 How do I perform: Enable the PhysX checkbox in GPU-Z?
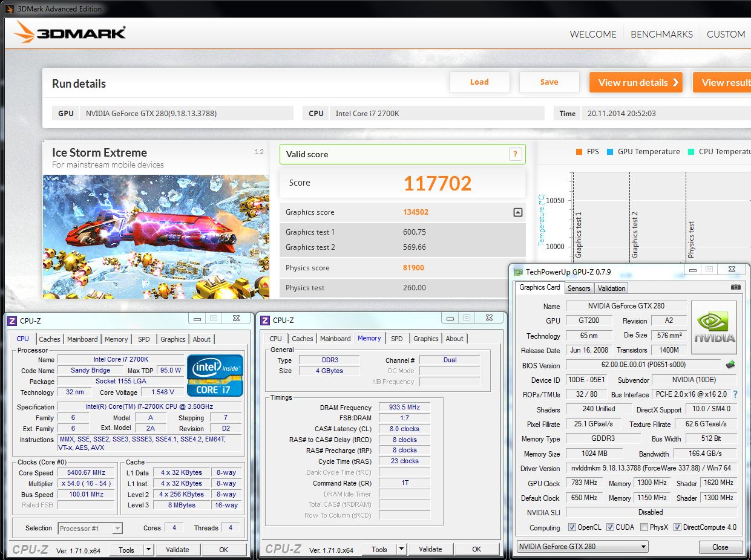(644, 527)
